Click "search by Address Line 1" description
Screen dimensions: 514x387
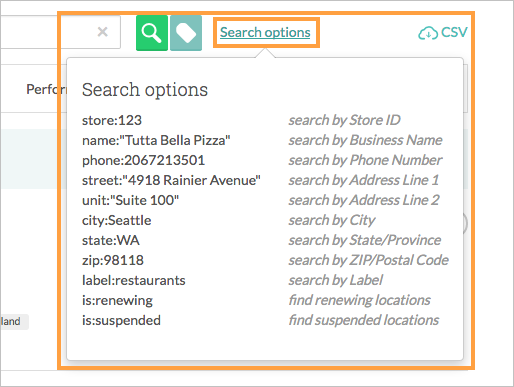click(364, 180)
